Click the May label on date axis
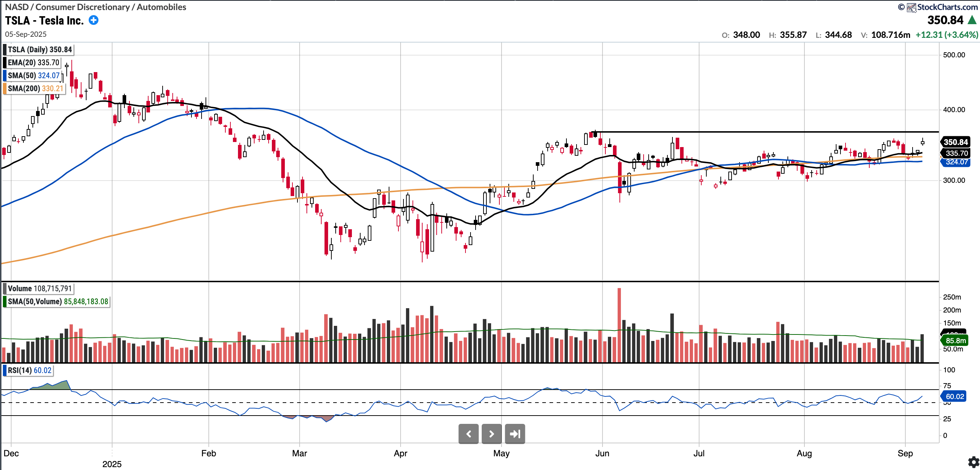The height and width of the screenshot is (470, 980). (501, 453)
